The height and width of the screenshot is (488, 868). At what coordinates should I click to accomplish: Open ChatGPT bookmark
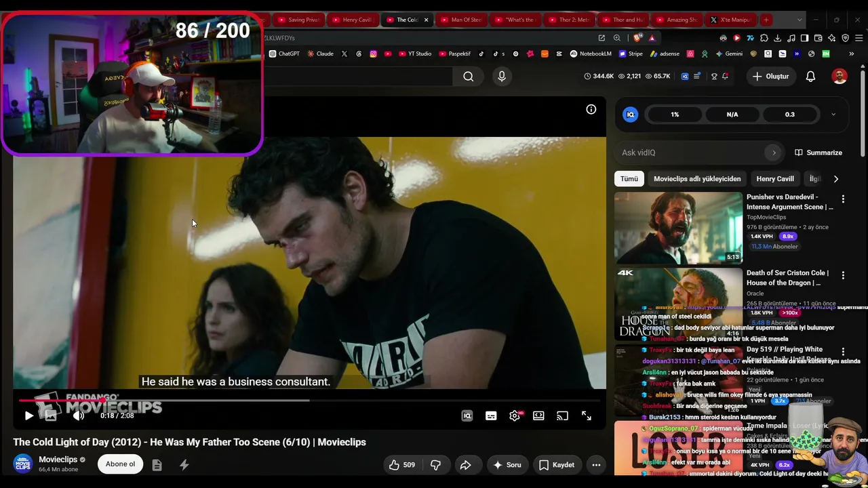(x=284, y=54)
